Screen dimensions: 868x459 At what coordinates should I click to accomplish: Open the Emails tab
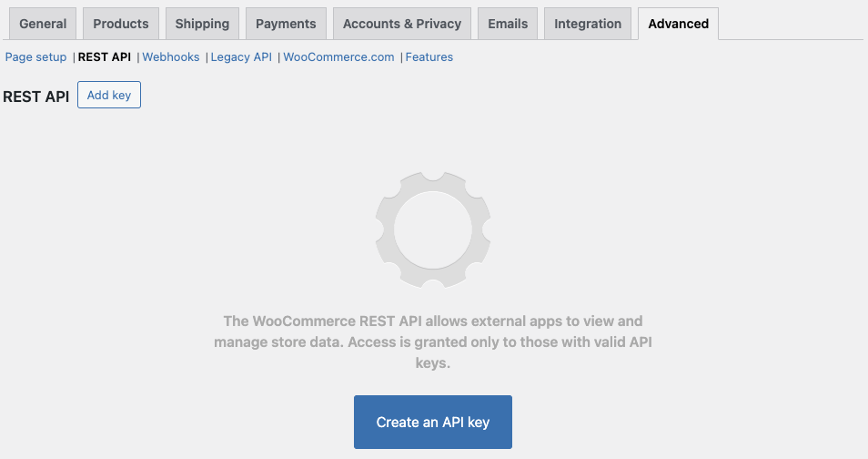508,24
